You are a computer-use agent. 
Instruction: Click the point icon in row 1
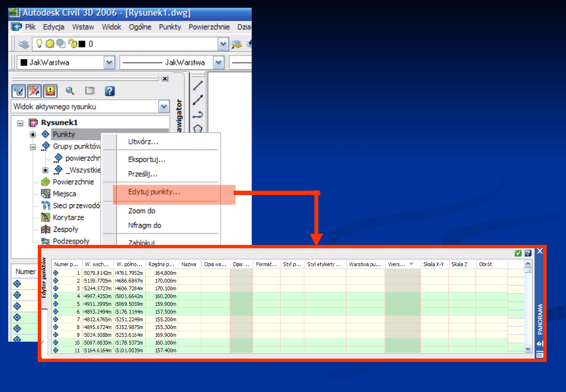pyautogui.click(x=56, y=273)
